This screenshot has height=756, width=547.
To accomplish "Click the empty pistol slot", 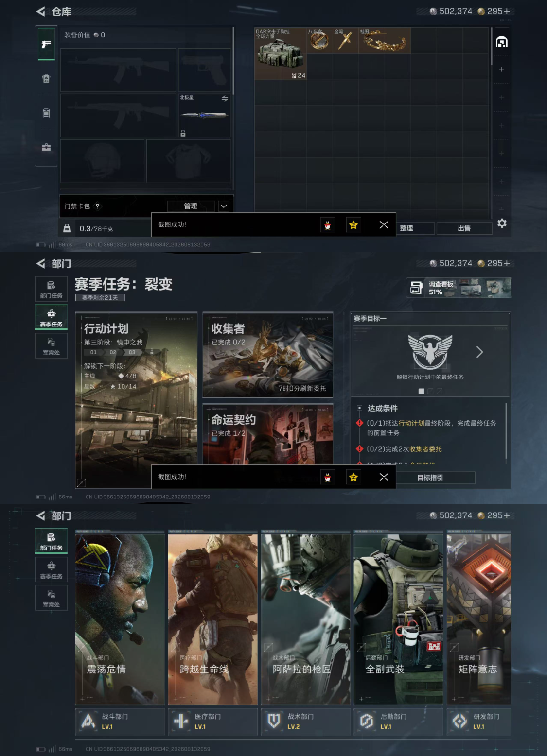I will [x=204, y=69].
